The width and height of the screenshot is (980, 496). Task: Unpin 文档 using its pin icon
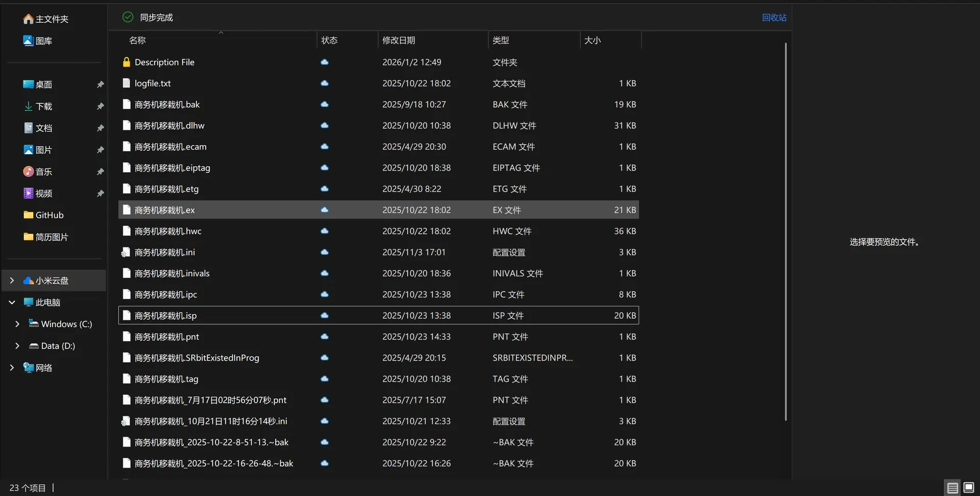[x=100, y=128]
